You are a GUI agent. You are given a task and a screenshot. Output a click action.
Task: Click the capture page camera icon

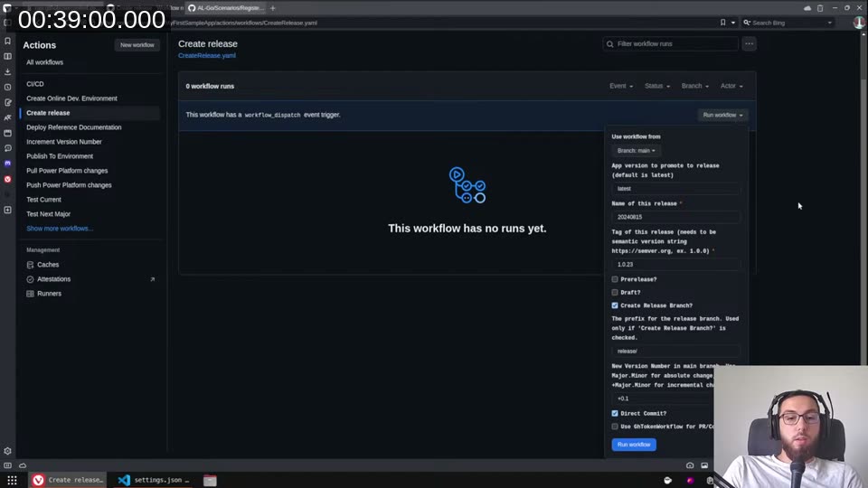690,466
